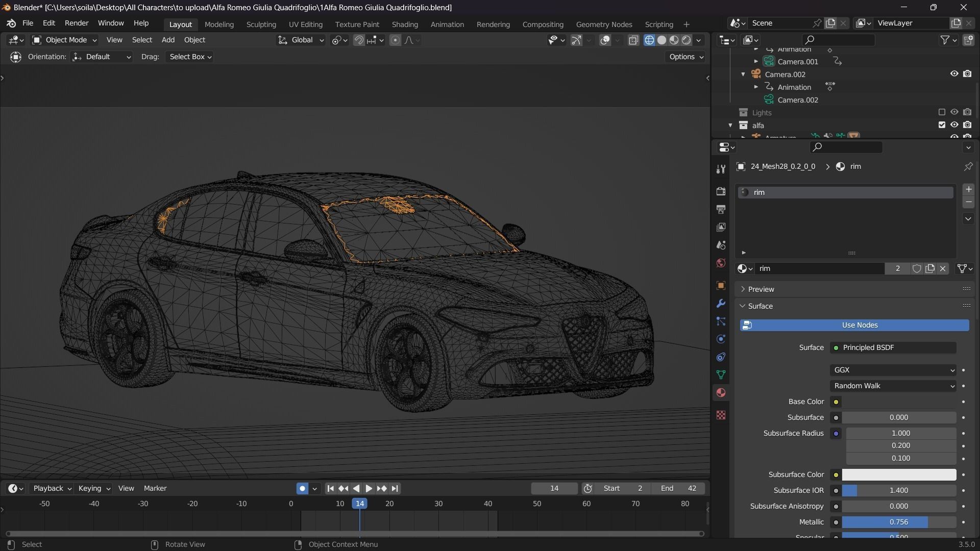Open GGX distribution dropdown
980x551 pixels.
(x=893, y=370)
